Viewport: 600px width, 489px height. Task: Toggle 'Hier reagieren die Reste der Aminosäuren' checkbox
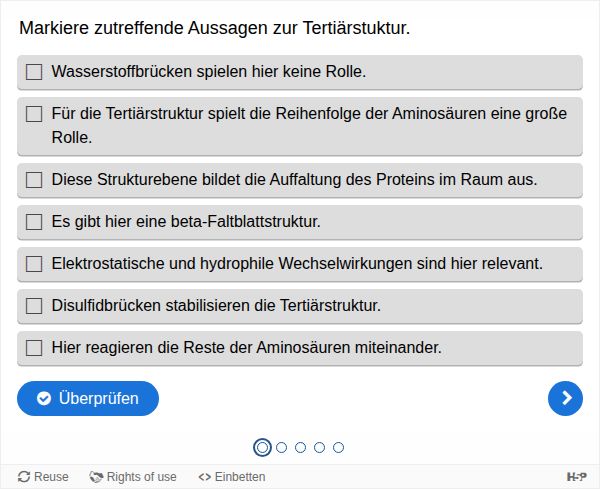point(34,348)
